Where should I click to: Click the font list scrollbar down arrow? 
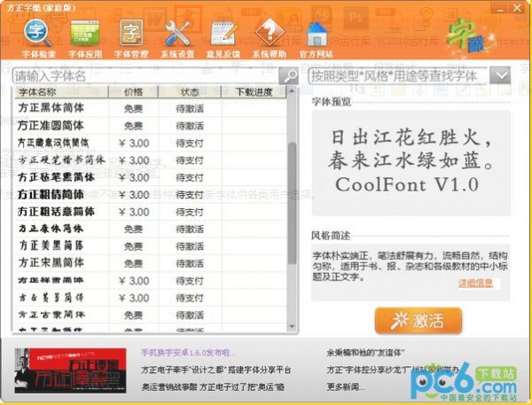pyautogui.click(x=292, y=327)
